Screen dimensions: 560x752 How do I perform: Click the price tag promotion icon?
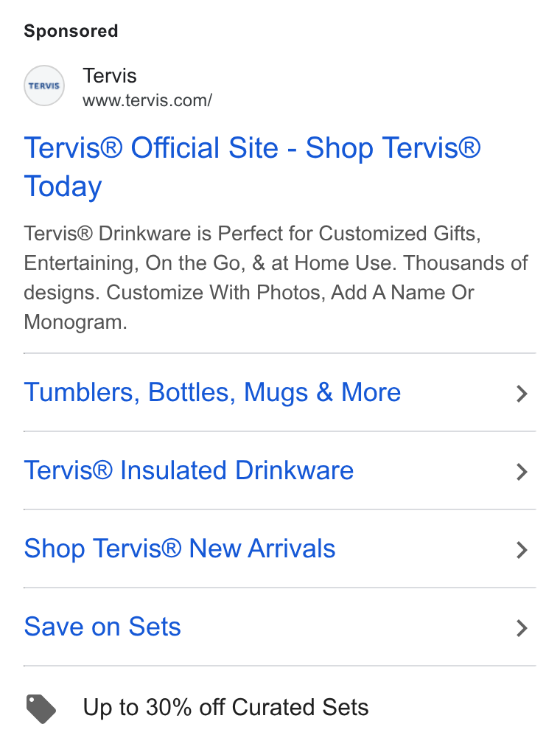pyautogui.click(x=41, y=709)
